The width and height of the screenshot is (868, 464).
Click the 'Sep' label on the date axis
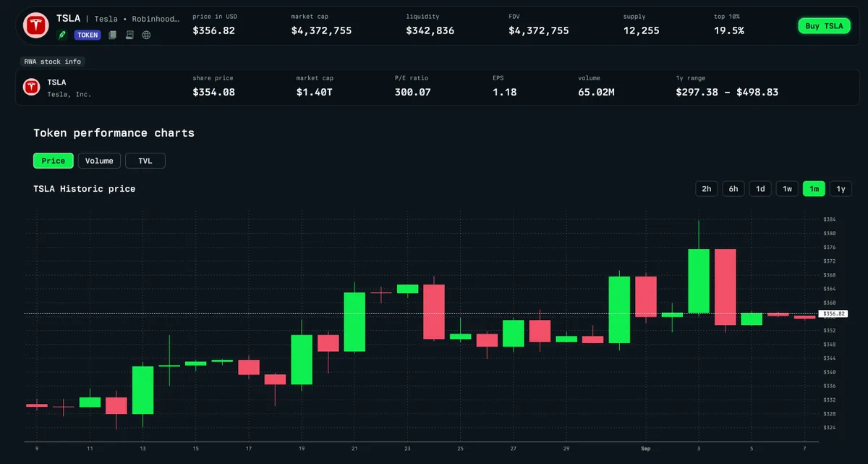[x=645, y=449]
